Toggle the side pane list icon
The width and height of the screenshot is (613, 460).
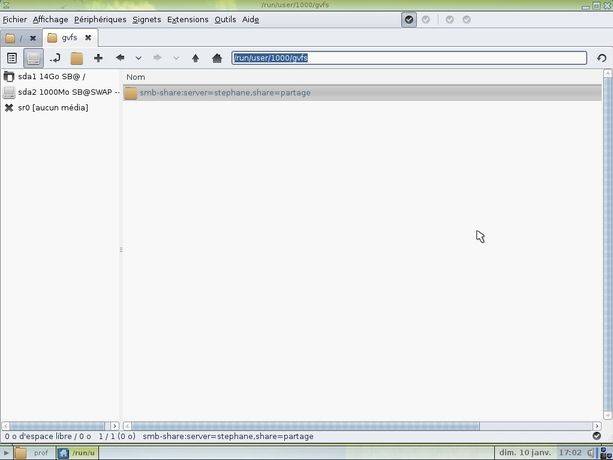[12, 58]
